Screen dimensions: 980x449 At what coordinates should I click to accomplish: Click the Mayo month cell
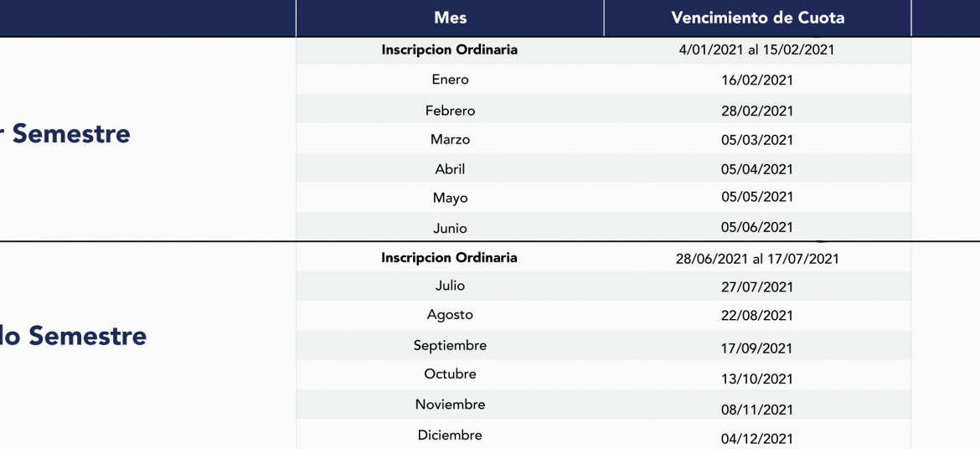click(450, 199)
